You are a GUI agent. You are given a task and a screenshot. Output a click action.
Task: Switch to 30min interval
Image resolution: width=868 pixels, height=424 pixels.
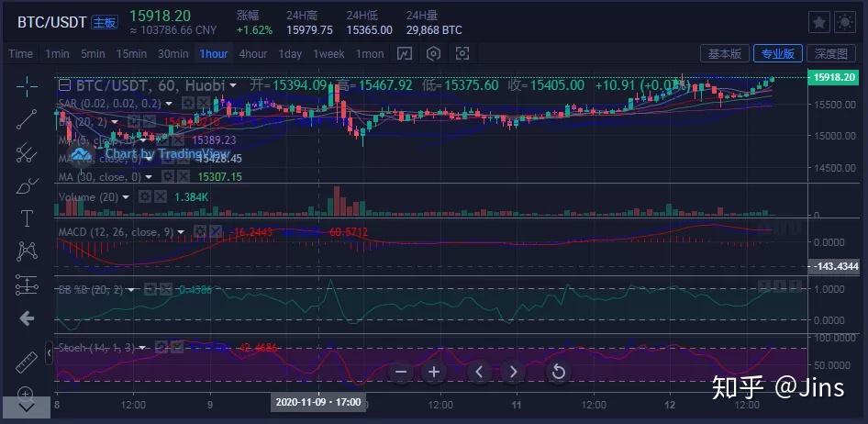click(x=172, y=54)
